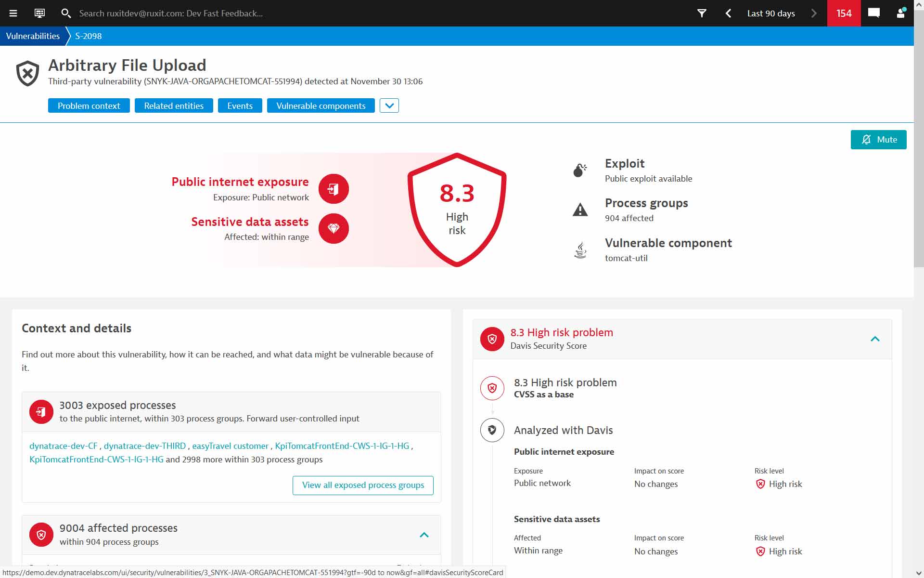Go to previous timeframe arrow

click(x=728, y=13)
